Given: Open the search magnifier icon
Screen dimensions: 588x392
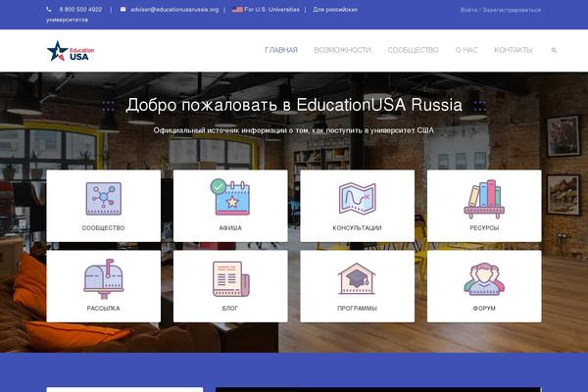Looking at the screenshot, I should click(x=554, y=50).
